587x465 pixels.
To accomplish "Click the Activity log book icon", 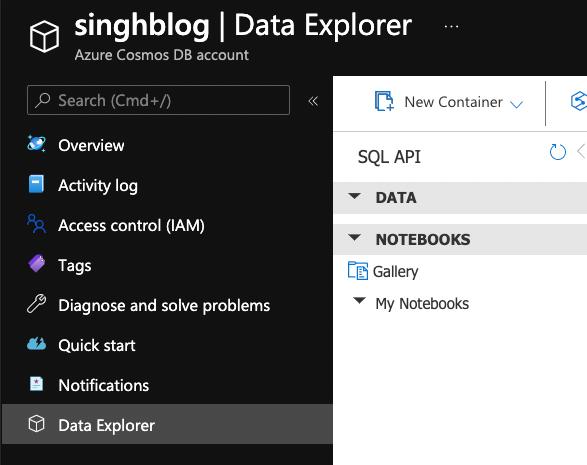I will coord(36,184).
